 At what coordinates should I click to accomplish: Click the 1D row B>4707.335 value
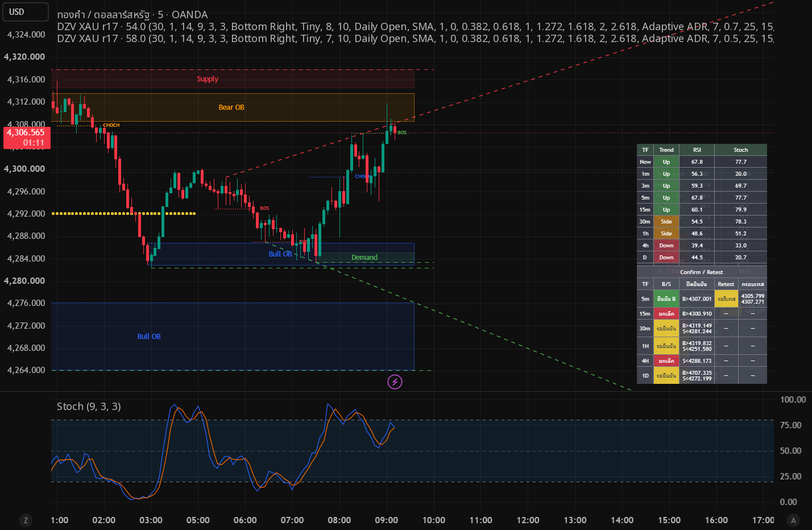(697, 373)
